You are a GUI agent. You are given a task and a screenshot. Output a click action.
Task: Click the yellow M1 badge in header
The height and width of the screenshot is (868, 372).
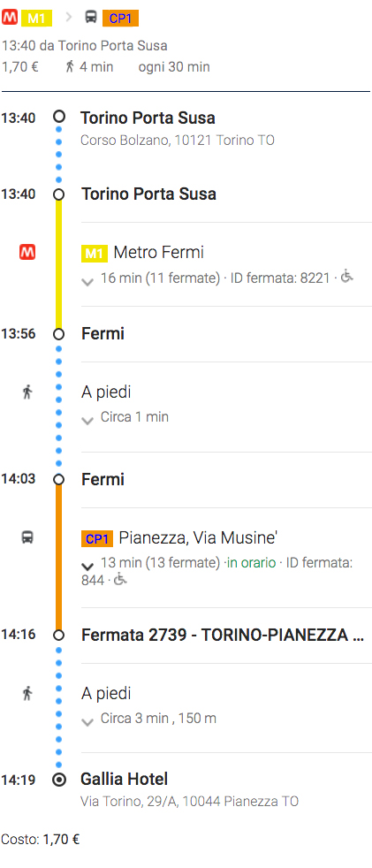[x=36, y=19]
